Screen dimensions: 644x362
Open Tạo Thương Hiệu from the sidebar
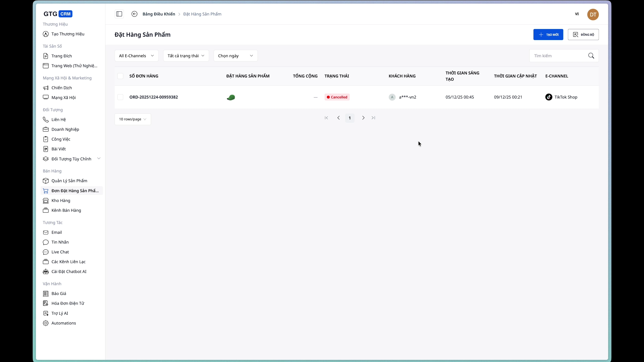[x=68, y=34]
